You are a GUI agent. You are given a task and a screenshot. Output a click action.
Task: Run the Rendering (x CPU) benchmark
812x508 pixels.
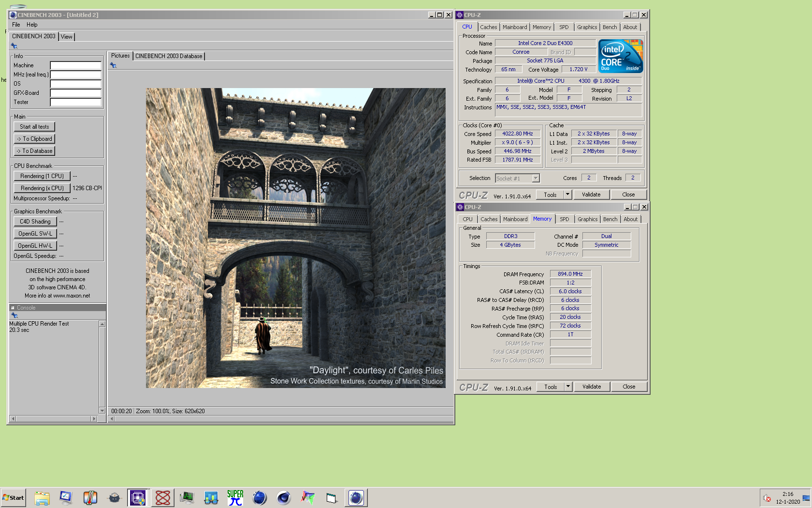point(42,188)
